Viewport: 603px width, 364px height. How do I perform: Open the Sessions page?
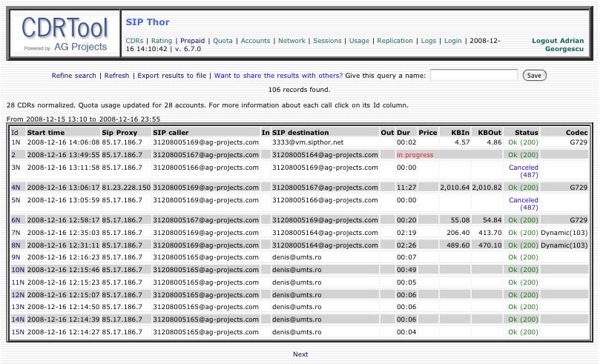tap(327, 41)
